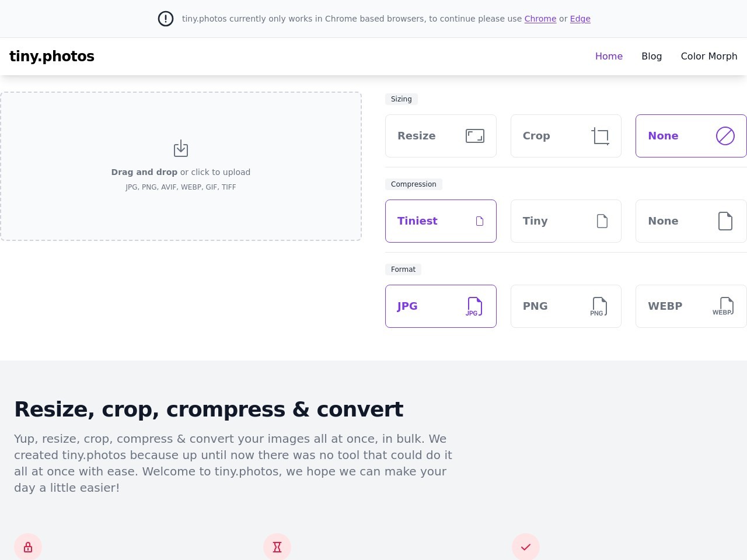Select Tiny compression level

tap(535, 221)
